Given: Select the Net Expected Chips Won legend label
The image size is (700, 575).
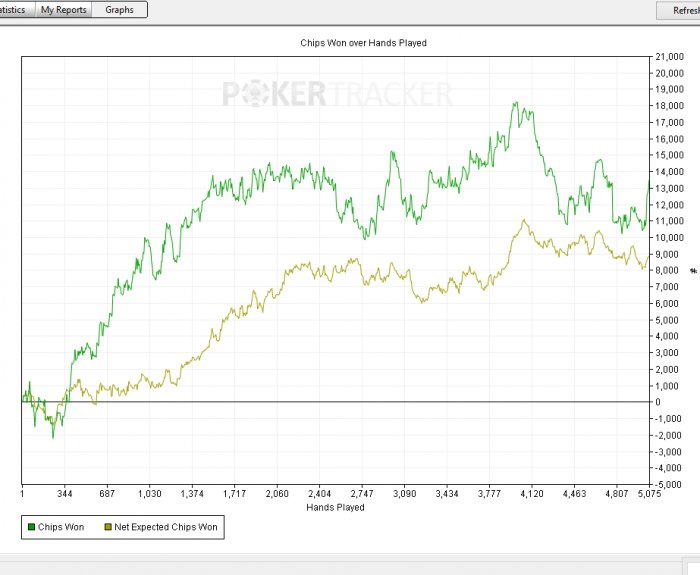Looking at the screenshot, I should (166, 527).
